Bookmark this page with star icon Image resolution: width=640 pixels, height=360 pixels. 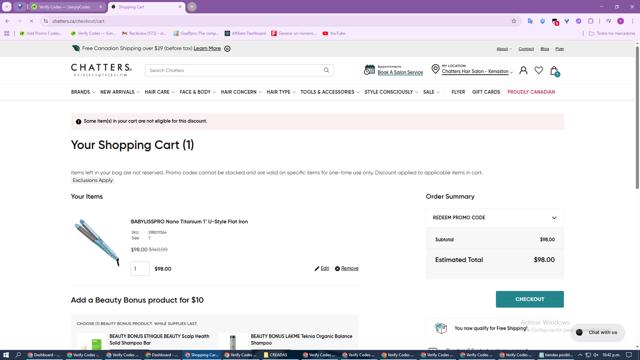coord(514,21)
